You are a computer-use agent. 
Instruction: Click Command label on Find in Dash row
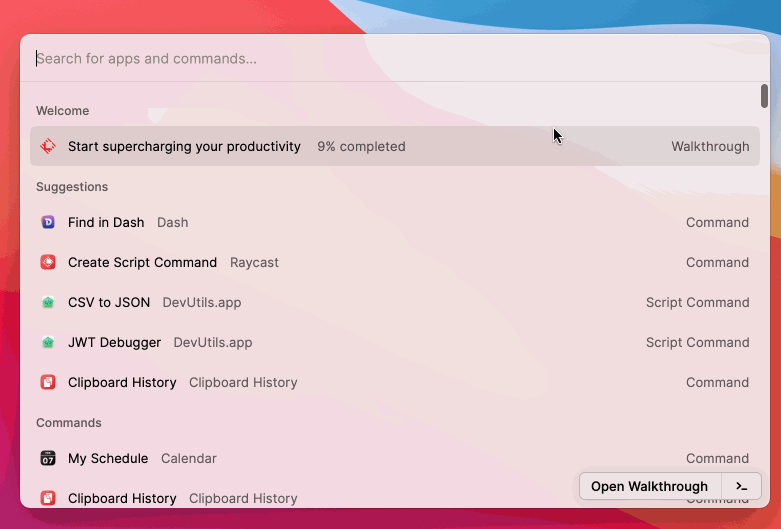click(717, 222)
